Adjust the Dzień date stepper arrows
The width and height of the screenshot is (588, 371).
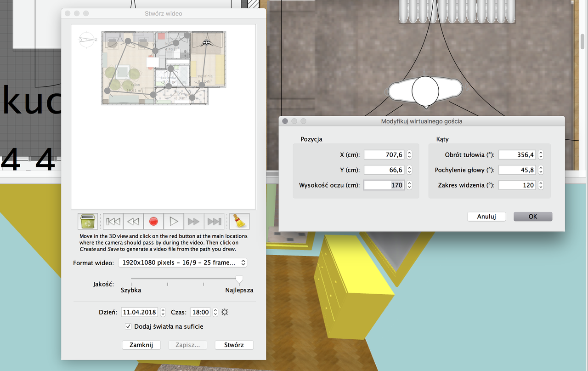pyautogui.click(x=163, y=312)
